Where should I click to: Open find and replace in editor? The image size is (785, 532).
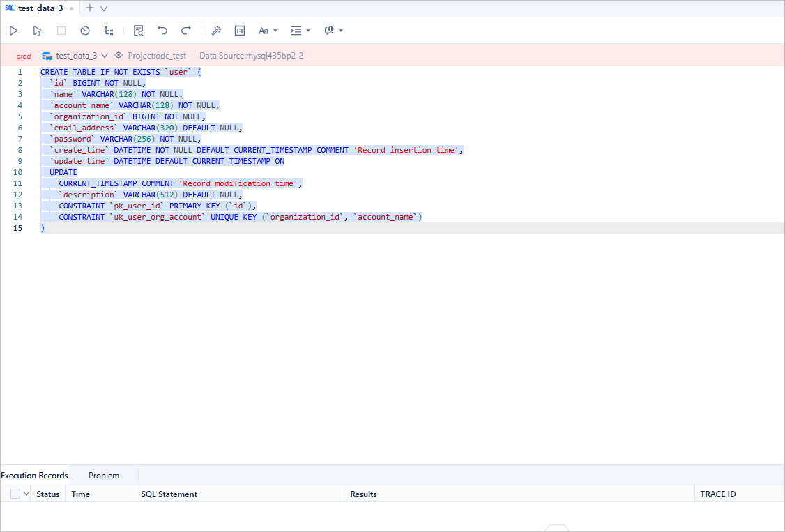pos(139,31)
